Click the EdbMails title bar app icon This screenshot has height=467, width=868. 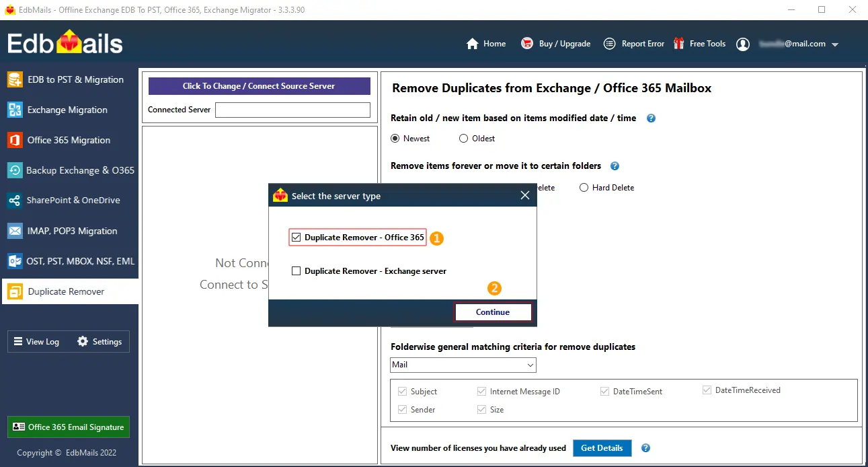(10, 10)
